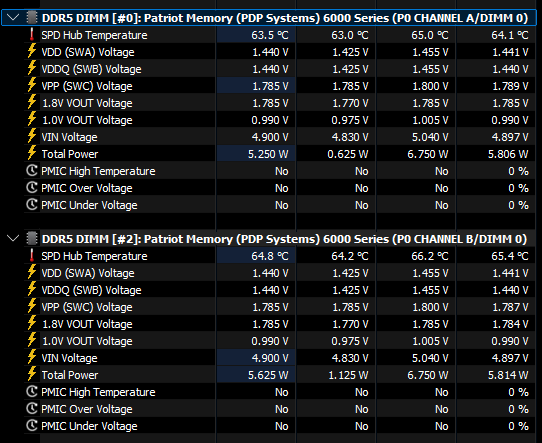Viewport: 542px width, 443px height.
Task: Click clock icon beside DIMM #0 PMIC Over Voltage
Action: 32,187
